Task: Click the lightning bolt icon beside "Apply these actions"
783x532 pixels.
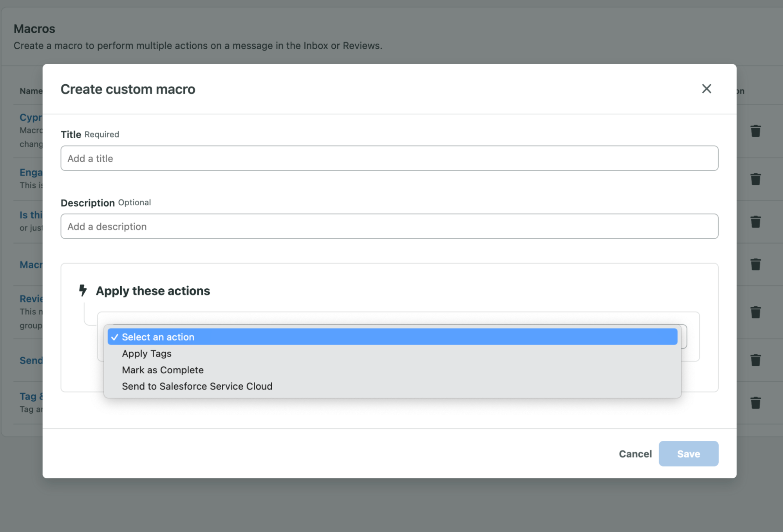Action: tap(83, 291)
